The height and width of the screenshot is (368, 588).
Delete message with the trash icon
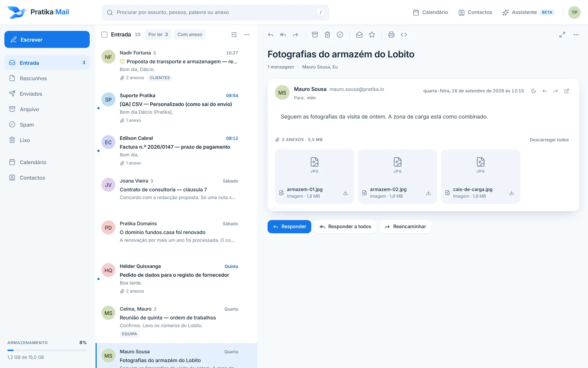click(x=327, y=35)
